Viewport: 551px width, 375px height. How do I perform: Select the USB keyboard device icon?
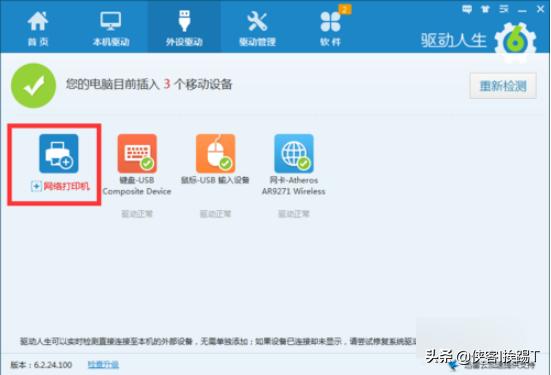click(137, 153)
